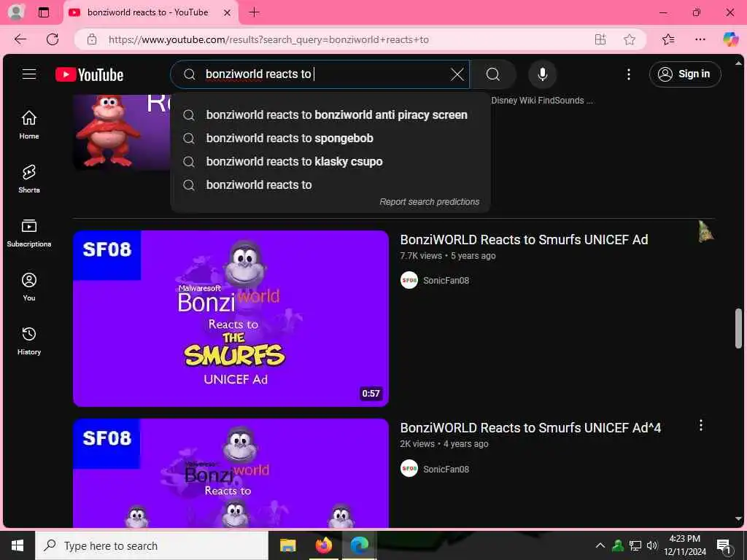This screenshot has width=747, height=560.
Task: Open the YouTube hamburger guide menu
Action: 29,74
